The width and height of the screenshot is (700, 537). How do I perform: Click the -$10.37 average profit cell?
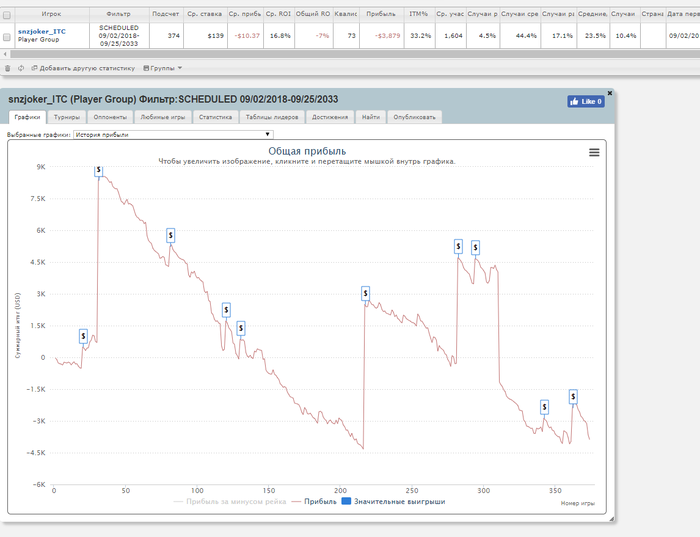pos(245,36)
